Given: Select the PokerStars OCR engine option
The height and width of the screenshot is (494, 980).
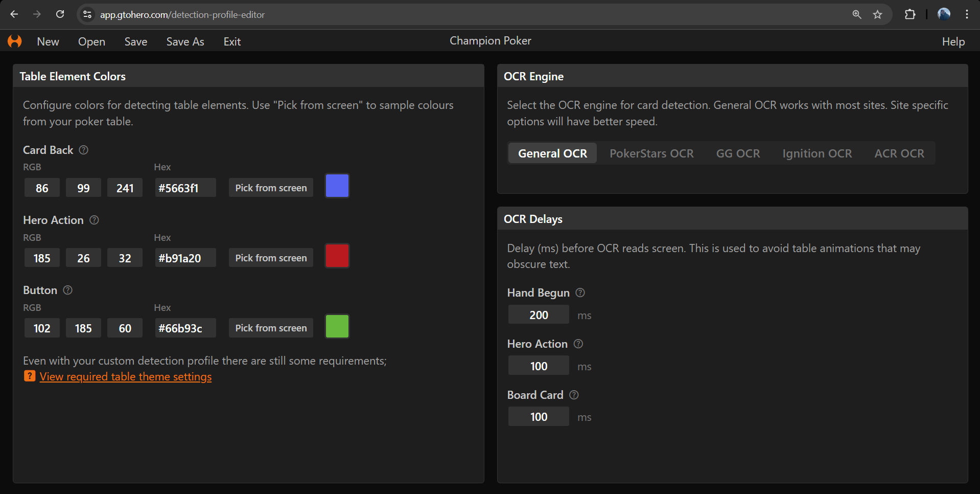Looking at the screenshot, I should click(x=651, y=153).
